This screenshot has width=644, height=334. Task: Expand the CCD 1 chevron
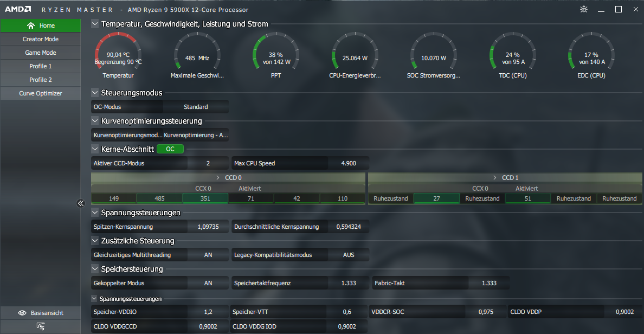click(495, 177)
